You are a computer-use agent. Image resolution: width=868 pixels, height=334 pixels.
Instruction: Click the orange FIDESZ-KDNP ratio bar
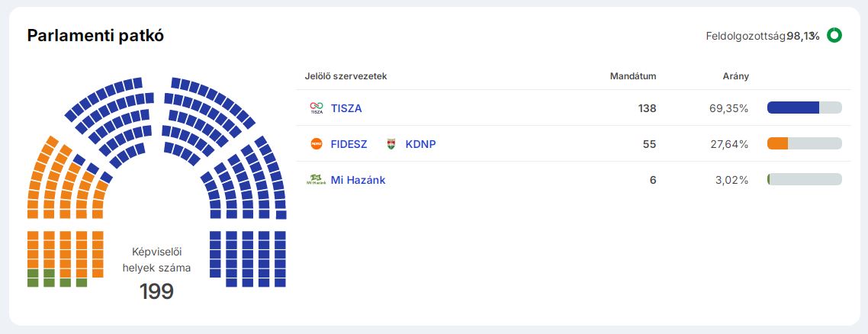coord(778,143)
